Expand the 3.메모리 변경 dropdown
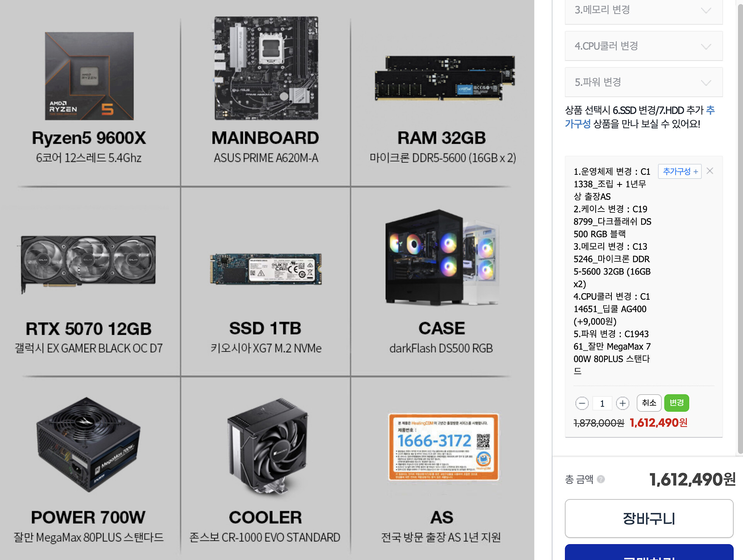This screenshot has height=560, width=743. pyautogui.click(x=644, y=10)
